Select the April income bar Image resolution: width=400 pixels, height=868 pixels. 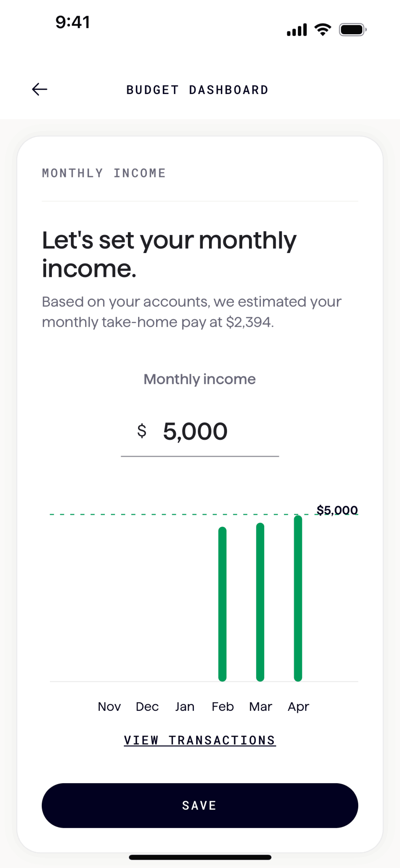tap(298, 598)
